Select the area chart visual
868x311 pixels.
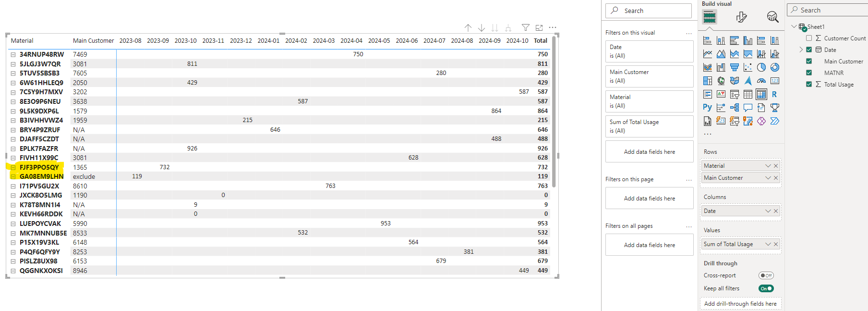(721, 54)
